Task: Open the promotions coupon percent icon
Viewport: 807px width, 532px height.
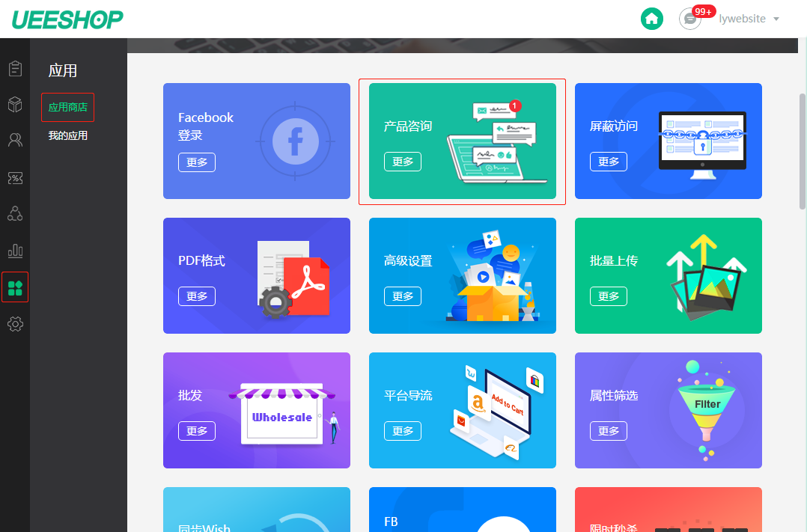Action: tap(15, 178)
